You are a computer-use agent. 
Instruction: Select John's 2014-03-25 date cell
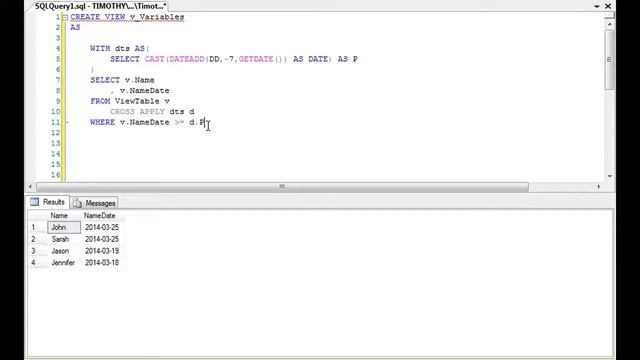[102, 227]
